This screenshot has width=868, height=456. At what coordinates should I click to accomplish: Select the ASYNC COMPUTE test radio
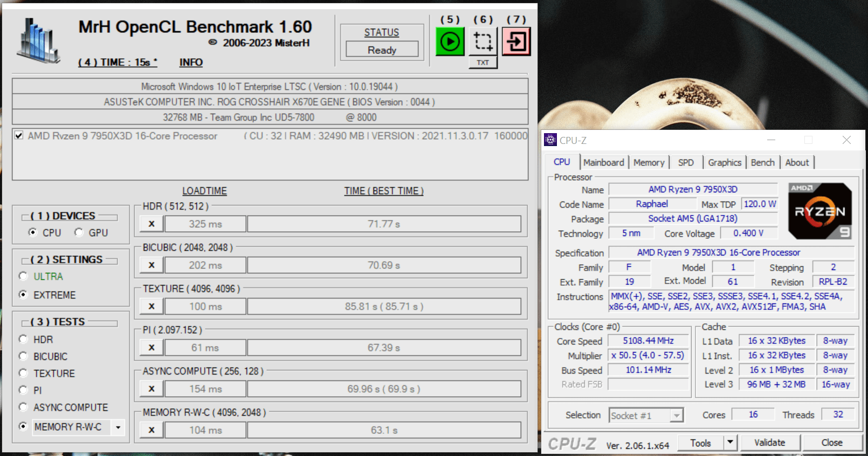tap(23, 407)
